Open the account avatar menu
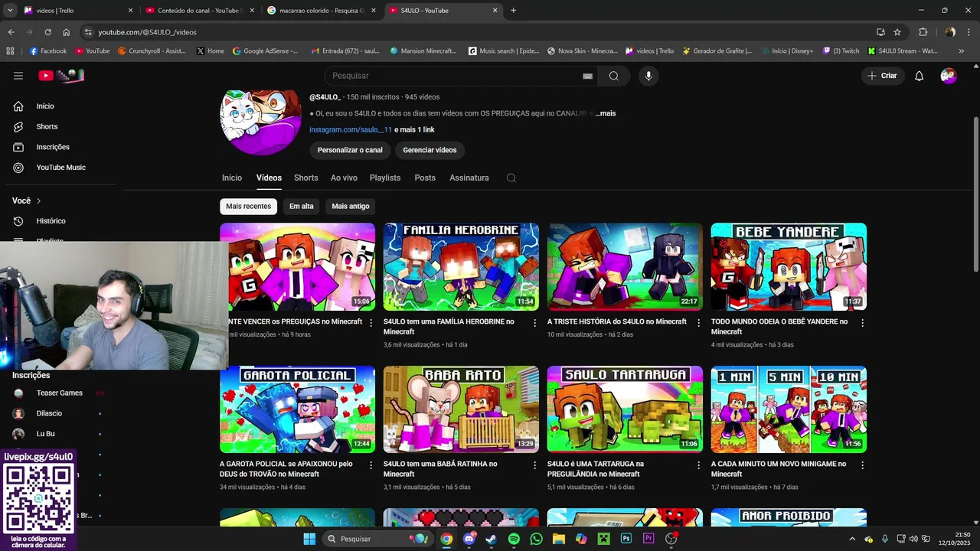This screenshot has width=980, height=551. tap(949, 76)
